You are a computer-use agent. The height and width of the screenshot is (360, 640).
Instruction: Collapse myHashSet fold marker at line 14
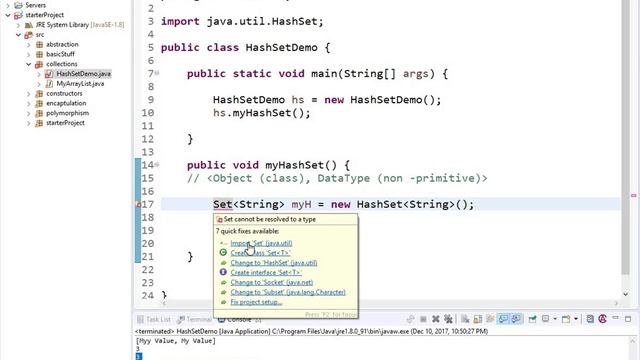tap(157, 165)
